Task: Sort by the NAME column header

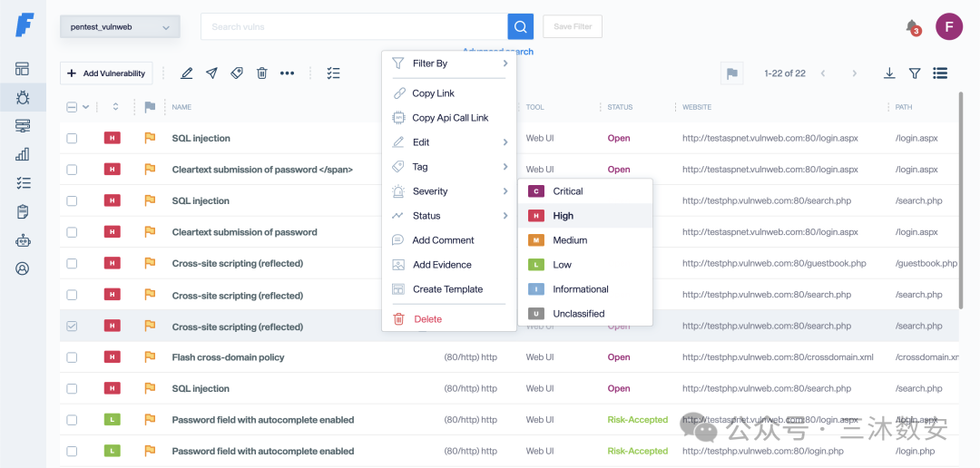Action: coord(181,107)
